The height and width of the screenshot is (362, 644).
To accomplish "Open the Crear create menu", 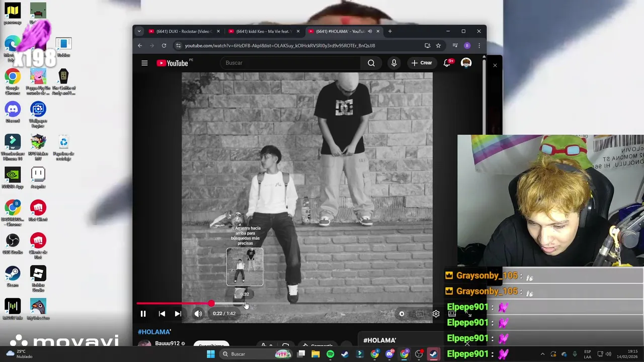I will (422, 63).
